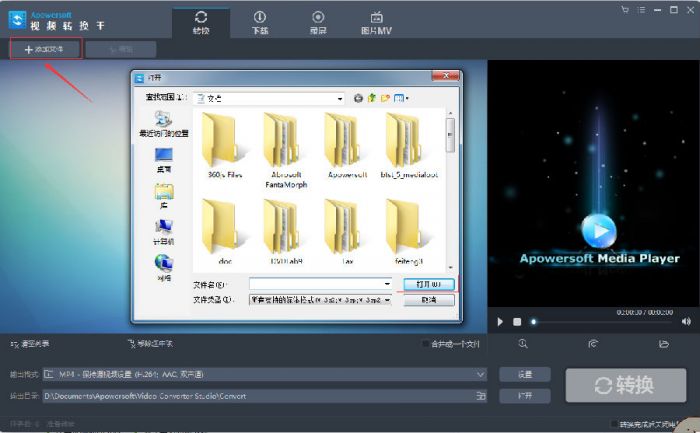Open the File type (文件类型) dropdown
Image resolution: width=700 pixels, height=433 pixels.
point(320,300)
